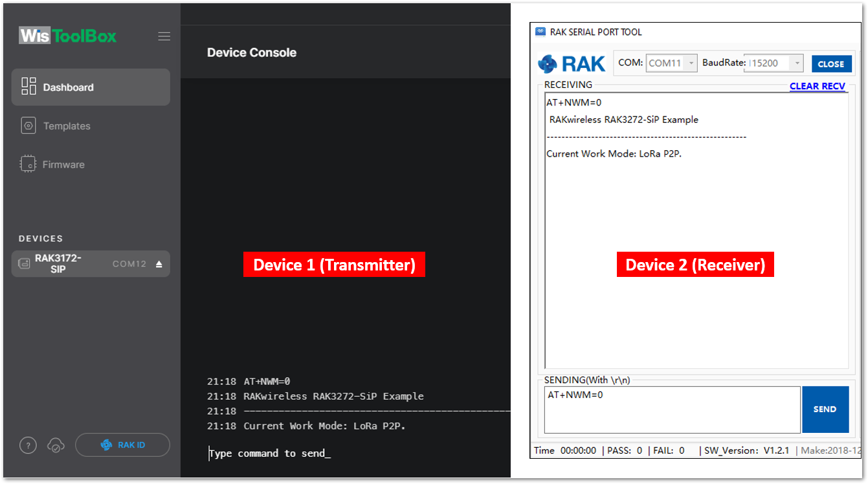The width and height of the screenshot is (868, 484).
Task: Click the SEND button in the serial tool
Action: point(825,409)
